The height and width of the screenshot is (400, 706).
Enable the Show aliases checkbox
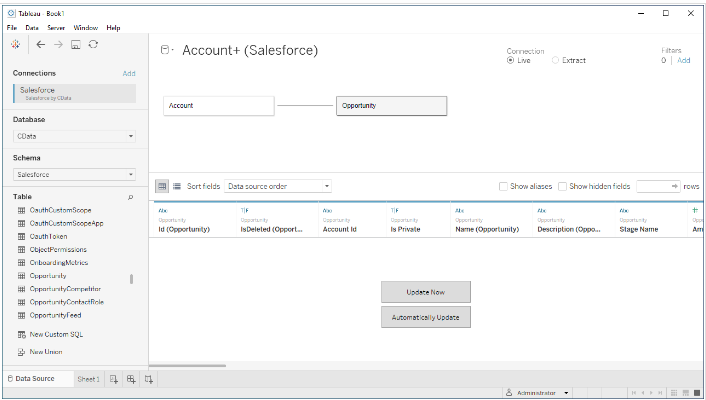click(x=503, y=186)
